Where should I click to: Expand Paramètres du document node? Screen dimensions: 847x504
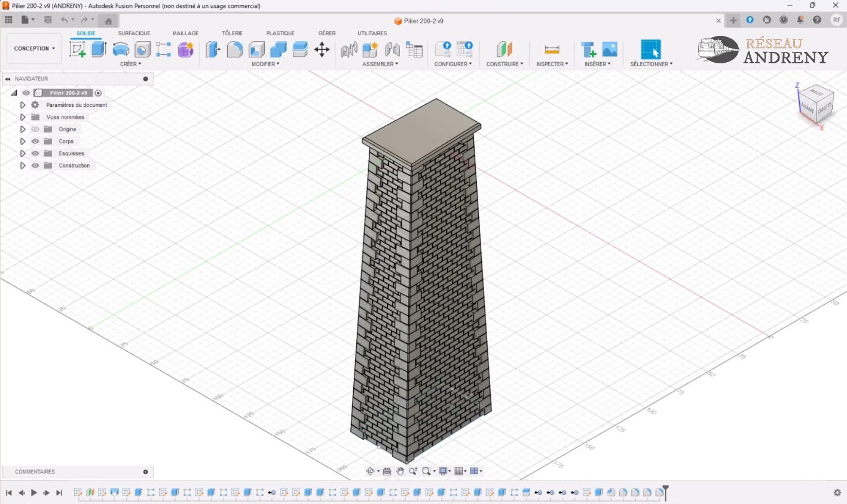(x=23, y=105)
